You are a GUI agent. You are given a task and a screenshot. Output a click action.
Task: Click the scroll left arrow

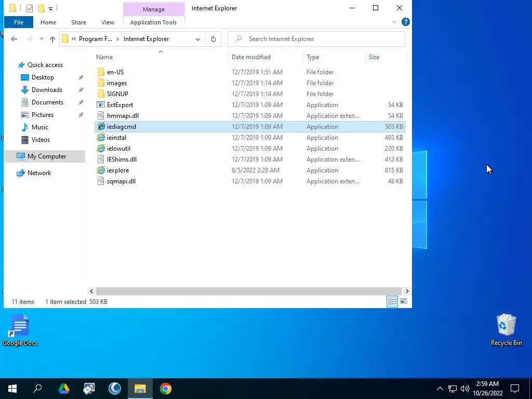pyautogui.click(x=91, y=291)
